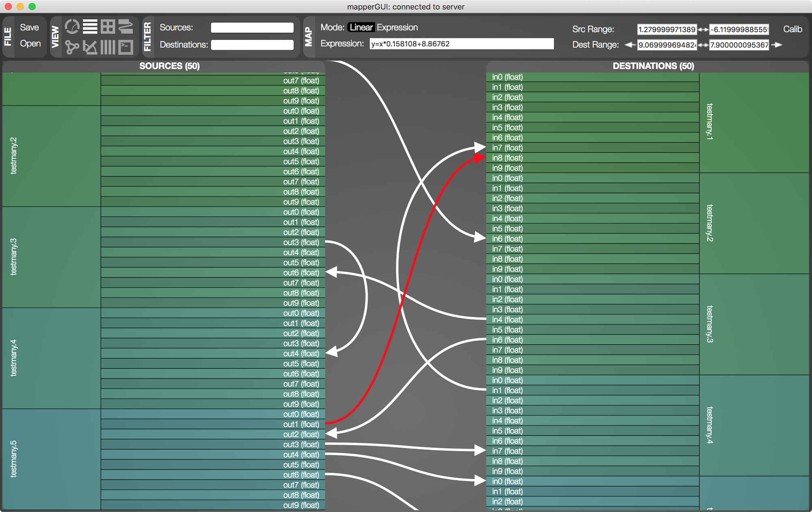Select the graph network view icon
Image resolution: width=812 pixels, height=512 pixels.
[72, 47]
